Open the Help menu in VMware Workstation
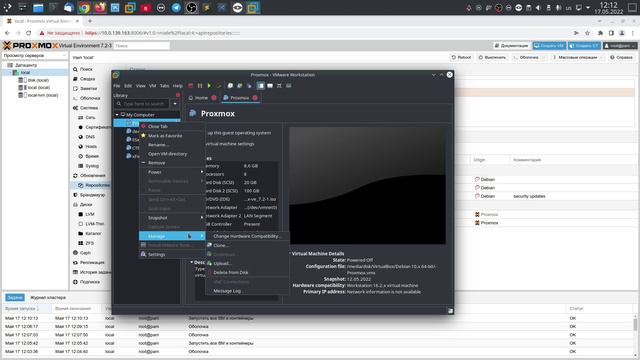Viewport: 640px width, 360px height. click(178, 86)
